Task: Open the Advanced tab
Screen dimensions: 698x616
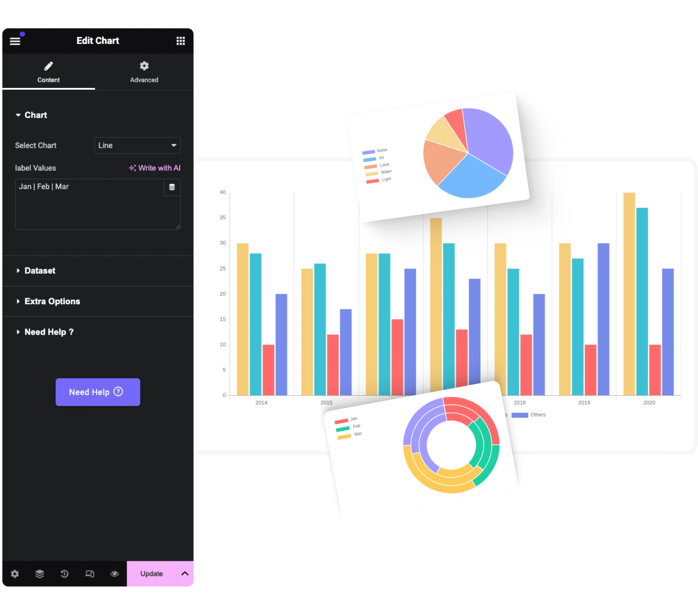Action: click(144, 71)
